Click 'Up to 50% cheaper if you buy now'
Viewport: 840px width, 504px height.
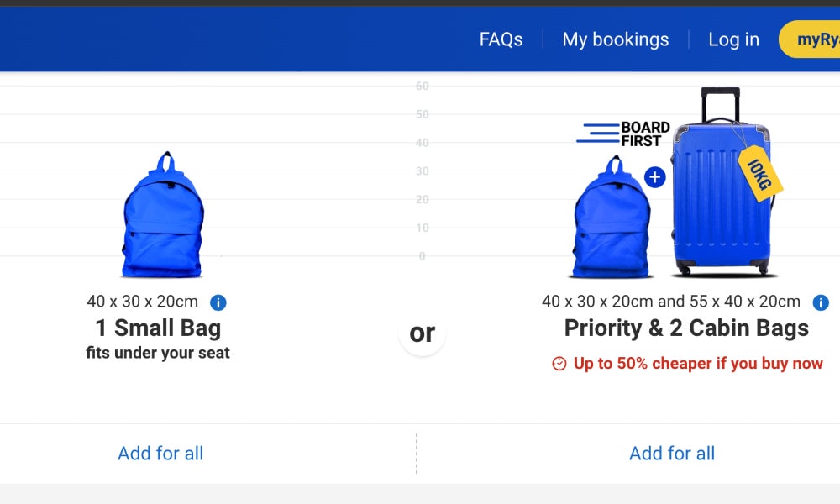click(x=698, y=364)
